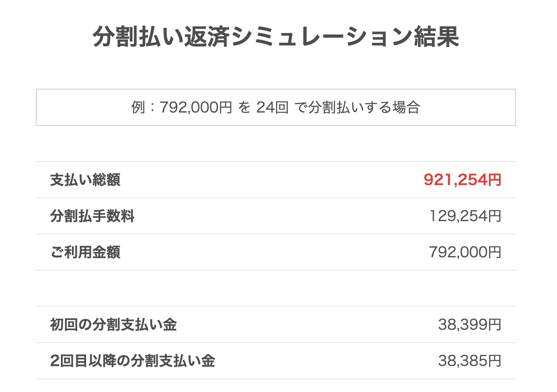Click the 分割払い返済シミュレーション結果 heading
Image resolution: width=557 pixels, height=392 pixels.
(276, 38)
